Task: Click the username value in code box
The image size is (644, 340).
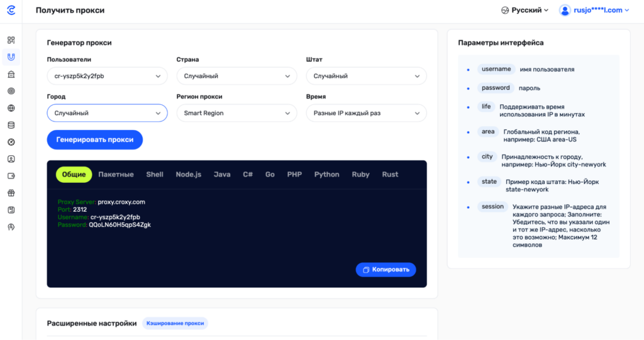Action: pos(115,217)
